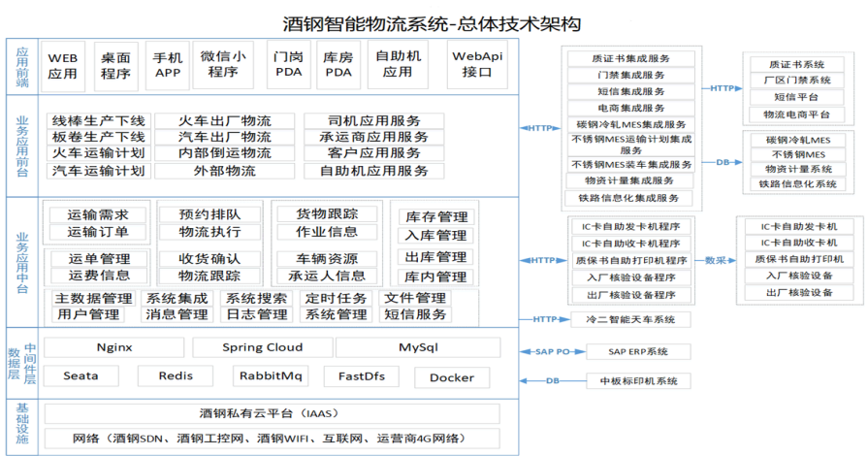This screenshot has height=456, width=868.
Task: Click the 'Docker' box
Action: pos(452,377)
